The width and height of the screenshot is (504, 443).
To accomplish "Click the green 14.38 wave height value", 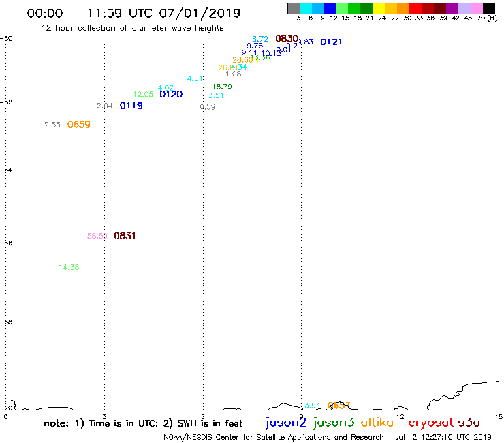I will coord(69,267).
